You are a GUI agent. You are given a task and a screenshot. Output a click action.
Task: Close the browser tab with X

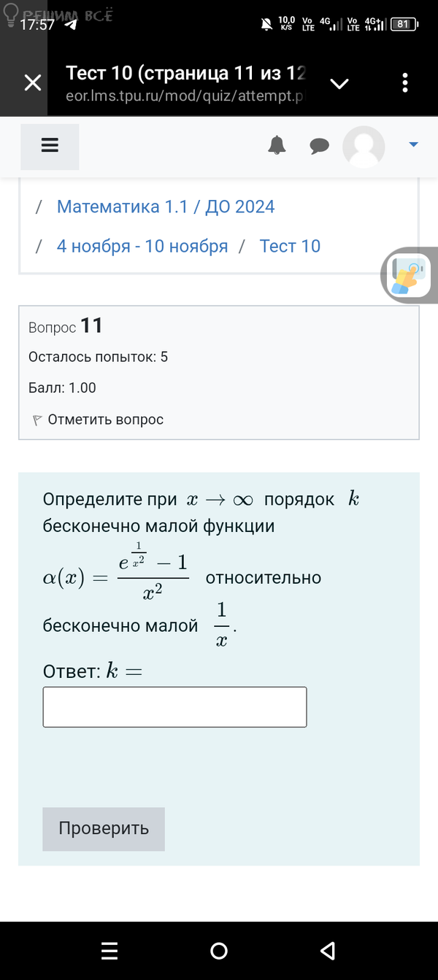(33, 83)
